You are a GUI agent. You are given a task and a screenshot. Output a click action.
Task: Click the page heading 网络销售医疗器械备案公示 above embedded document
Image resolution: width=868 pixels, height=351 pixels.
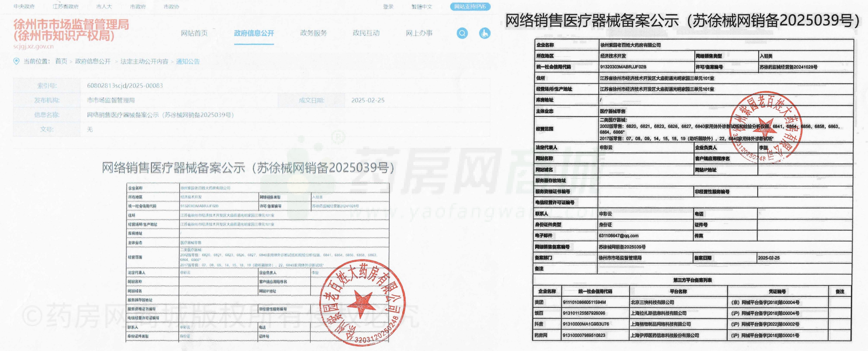coord(248,168)
